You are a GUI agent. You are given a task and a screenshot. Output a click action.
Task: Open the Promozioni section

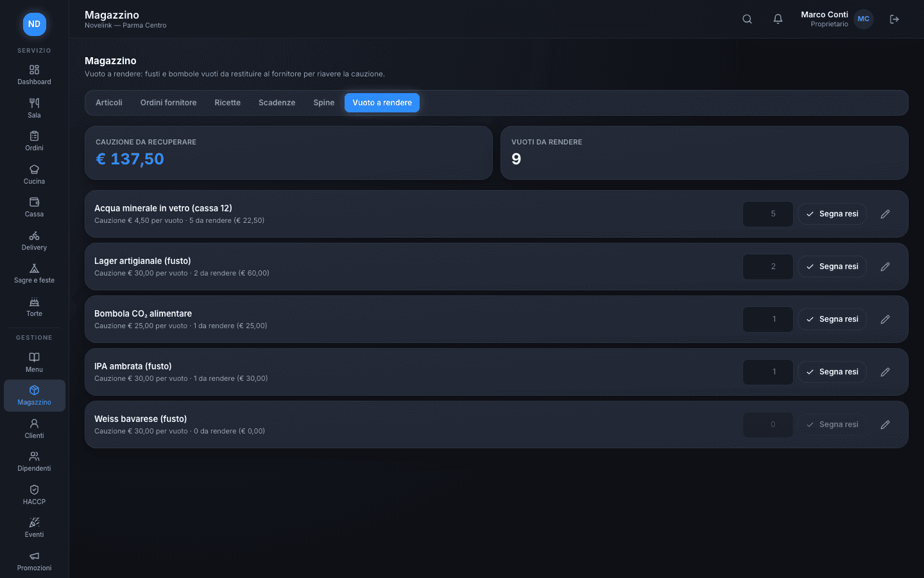pos(35,561)
